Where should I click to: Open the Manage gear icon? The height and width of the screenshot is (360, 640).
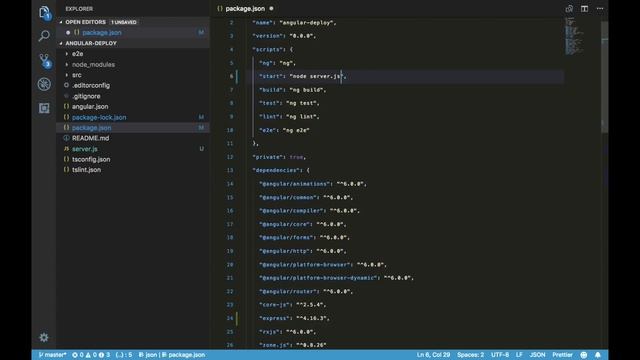tap(44, 338)
